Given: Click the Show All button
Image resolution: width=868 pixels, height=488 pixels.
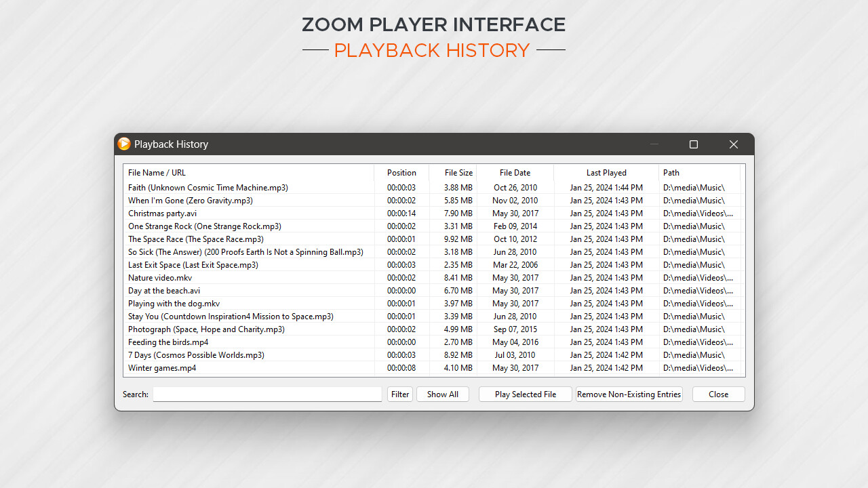Looking at the screenshot, I should 442,394.
